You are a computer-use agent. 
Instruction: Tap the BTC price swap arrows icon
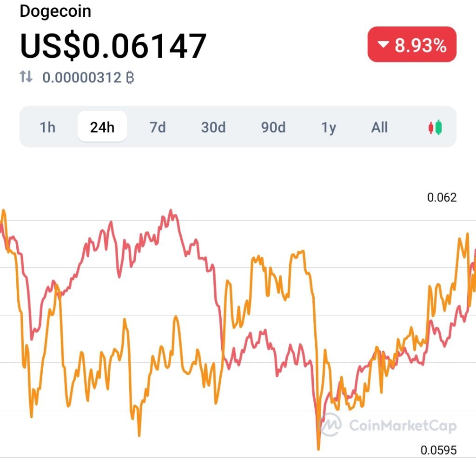pos(26,77)
